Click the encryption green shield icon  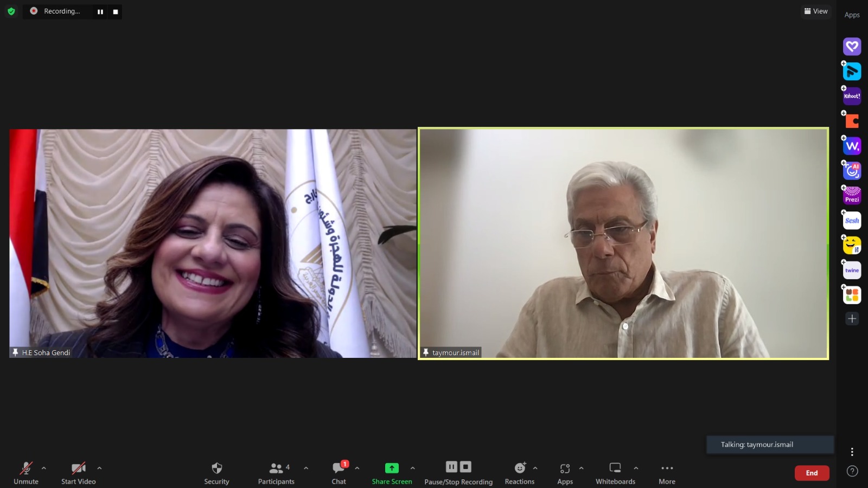(11, 11)
